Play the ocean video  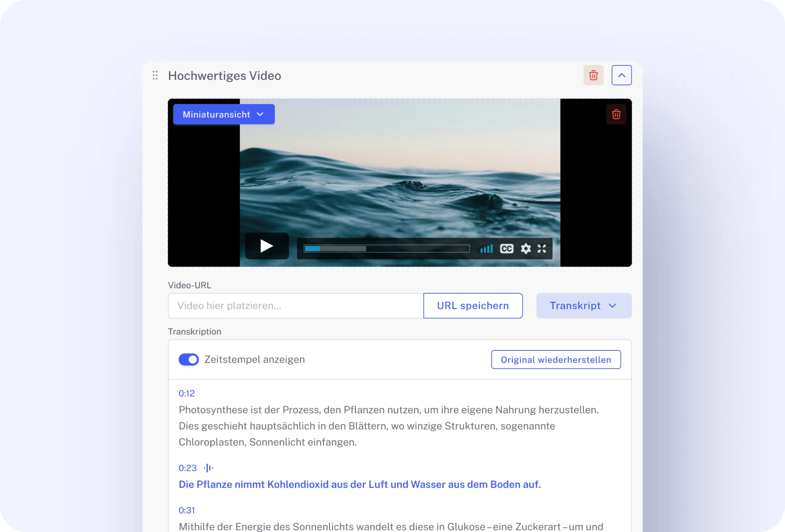[x=266, y=246]
